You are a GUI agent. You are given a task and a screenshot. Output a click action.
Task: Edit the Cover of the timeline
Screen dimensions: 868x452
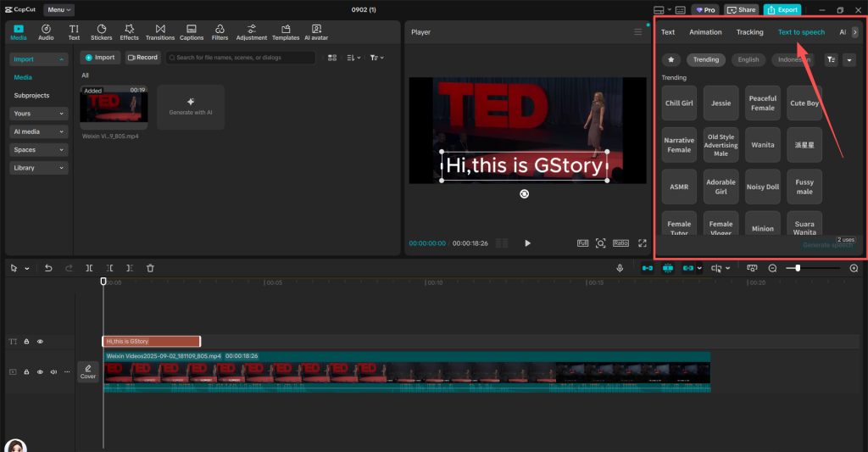pyautogui.click(x=88, y=371)
